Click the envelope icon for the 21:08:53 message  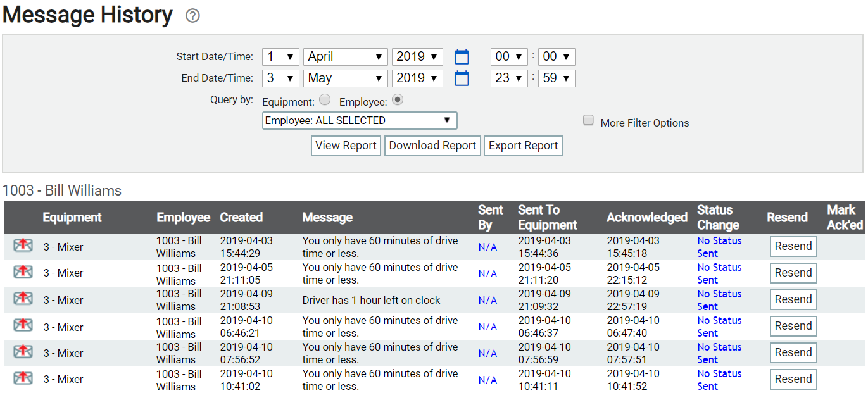23,299
